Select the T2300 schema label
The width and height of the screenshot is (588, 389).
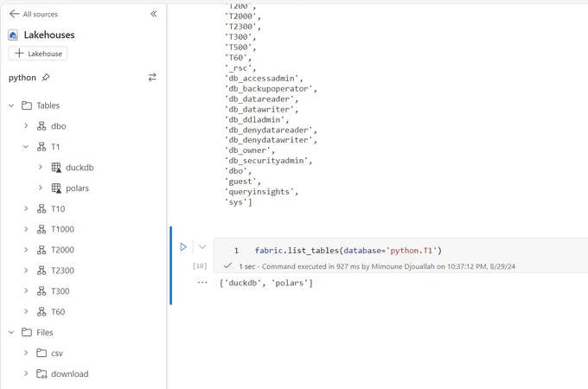pyautogui.click(x=62, y=271)
